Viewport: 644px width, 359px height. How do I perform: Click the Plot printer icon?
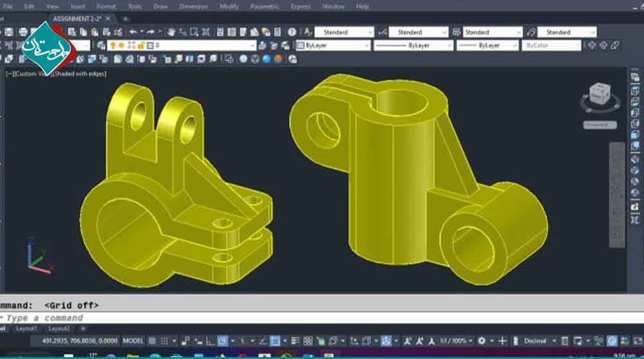pyautogui.click(x=23, y=32)
